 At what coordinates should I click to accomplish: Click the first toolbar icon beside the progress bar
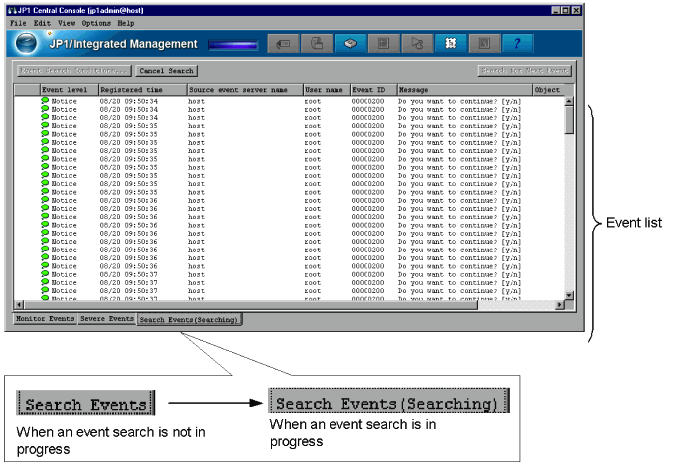click(283, 44)
